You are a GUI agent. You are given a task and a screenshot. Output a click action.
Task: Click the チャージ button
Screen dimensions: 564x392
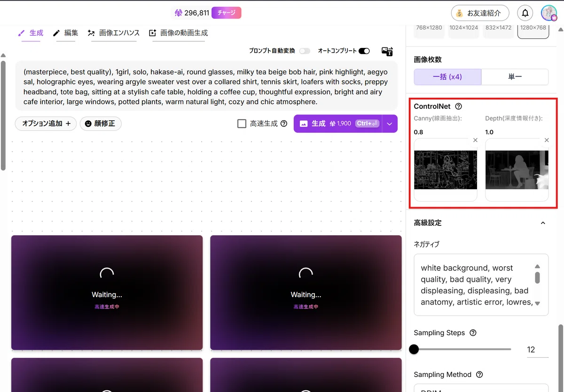coord(227,13)
